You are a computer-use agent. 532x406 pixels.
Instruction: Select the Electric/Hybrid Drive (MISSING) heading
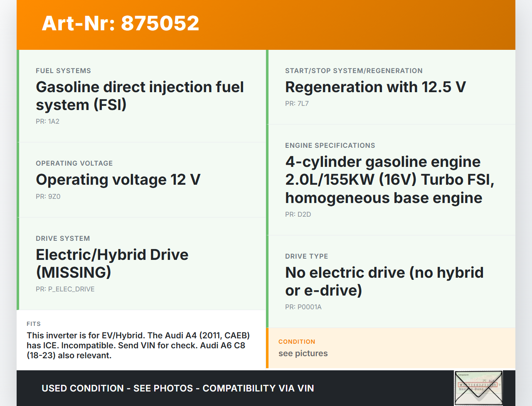(112, 264)
